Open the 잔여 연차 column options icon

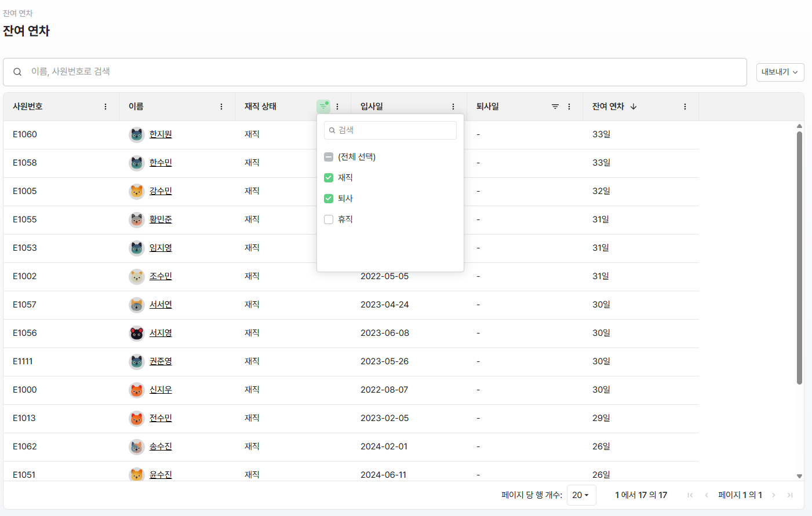pyautogui.click(x=684, y=107)
